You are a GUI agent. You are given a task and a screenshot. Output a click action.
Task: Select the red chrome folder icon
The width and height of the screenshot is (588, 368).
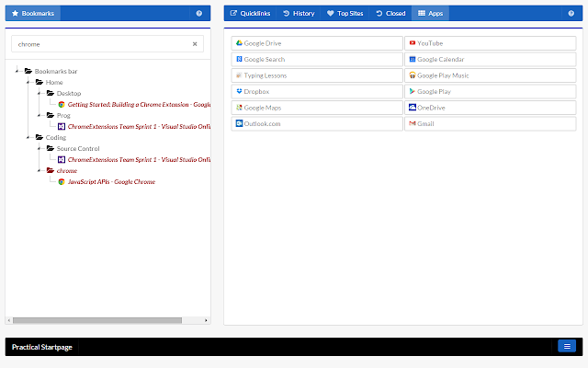tap(51, 170)
